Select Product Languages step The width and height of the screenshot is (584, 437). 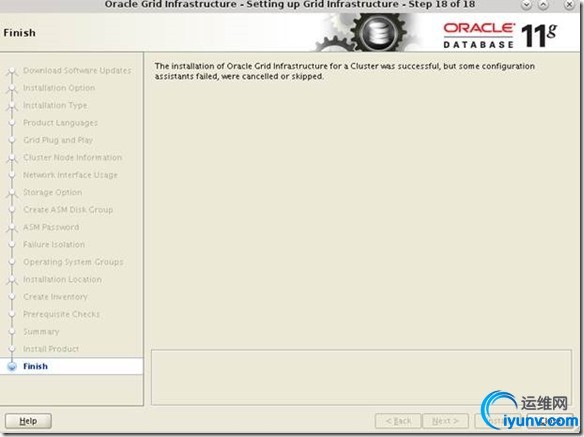(x=60, y=123)
